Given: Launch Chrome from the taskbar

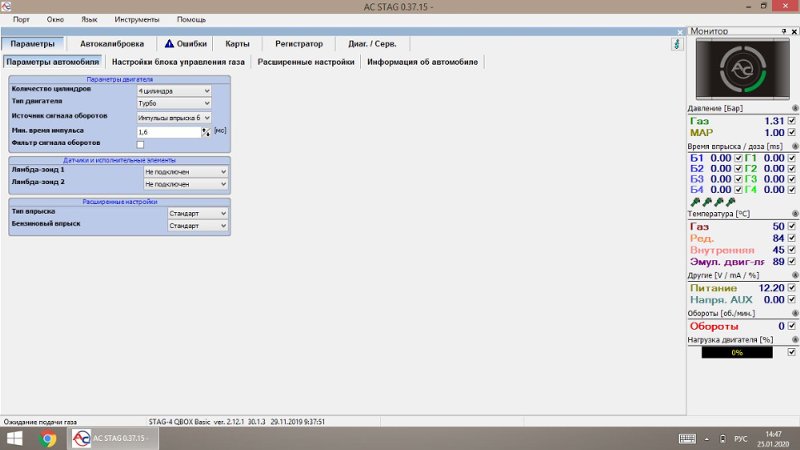Looking at the screenshot, I should 48,438.
